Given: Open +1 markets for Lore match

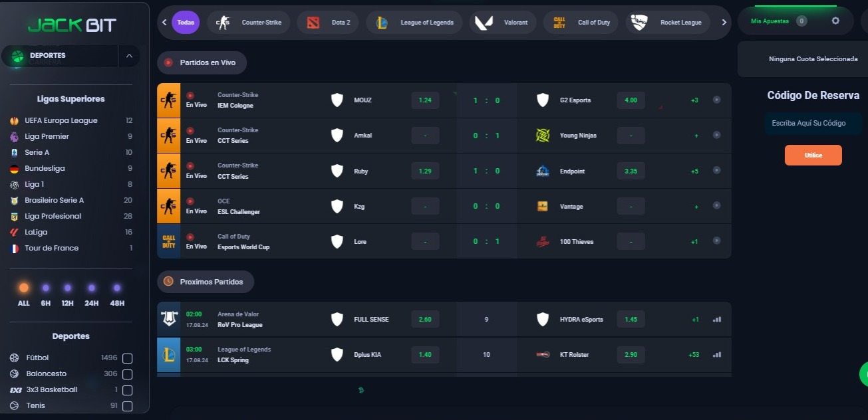Looking at the screenshot, I should coord(694,242).
